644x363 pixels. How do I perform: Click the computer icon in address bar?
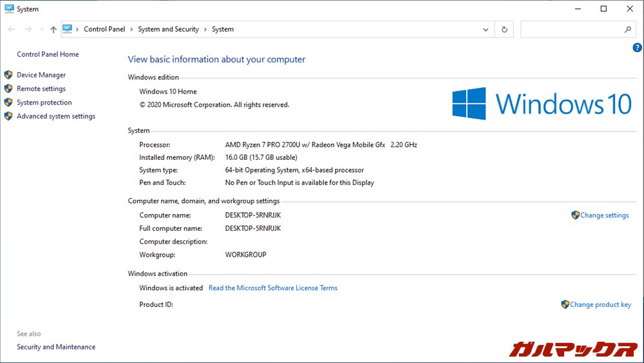(x=68, y=29)
